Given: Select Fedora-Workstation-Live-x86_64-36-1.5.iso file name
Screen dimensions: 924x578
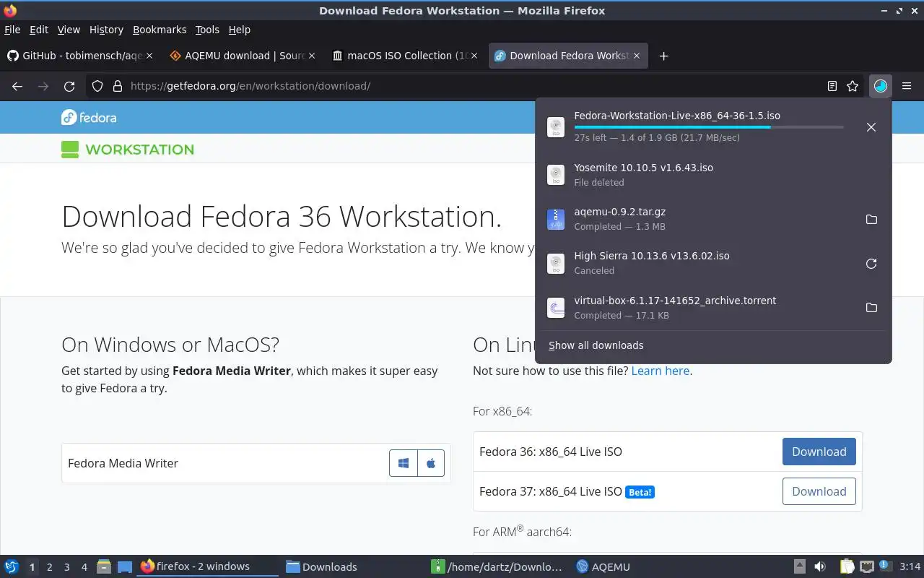Looking at the screenshot, I should [677, 116].
